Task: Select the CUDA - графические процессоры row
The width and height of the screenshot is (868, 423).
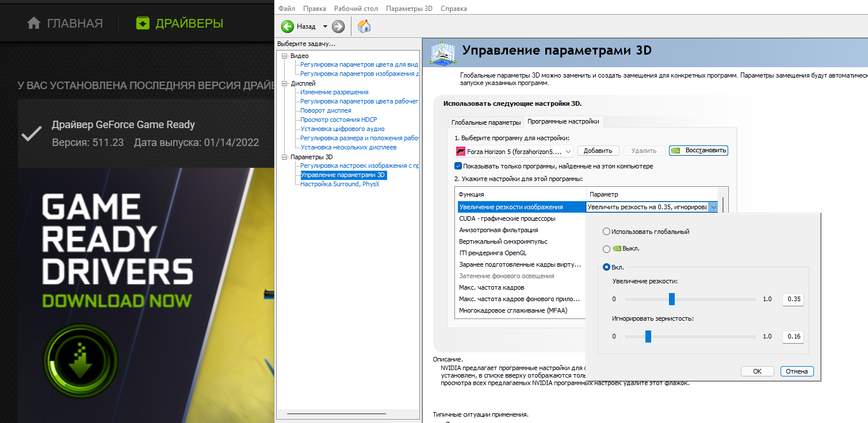Action: click(x=522, y=218)
